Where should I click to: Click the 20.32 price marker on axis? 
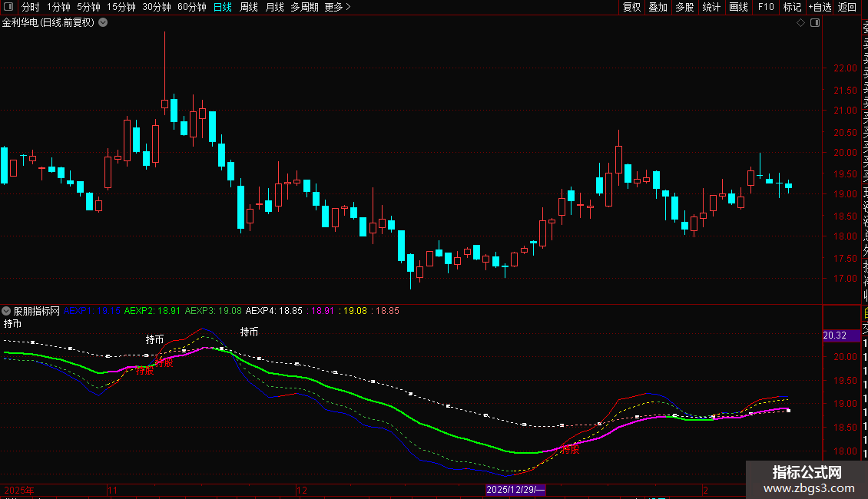click(x=841, y=335)
